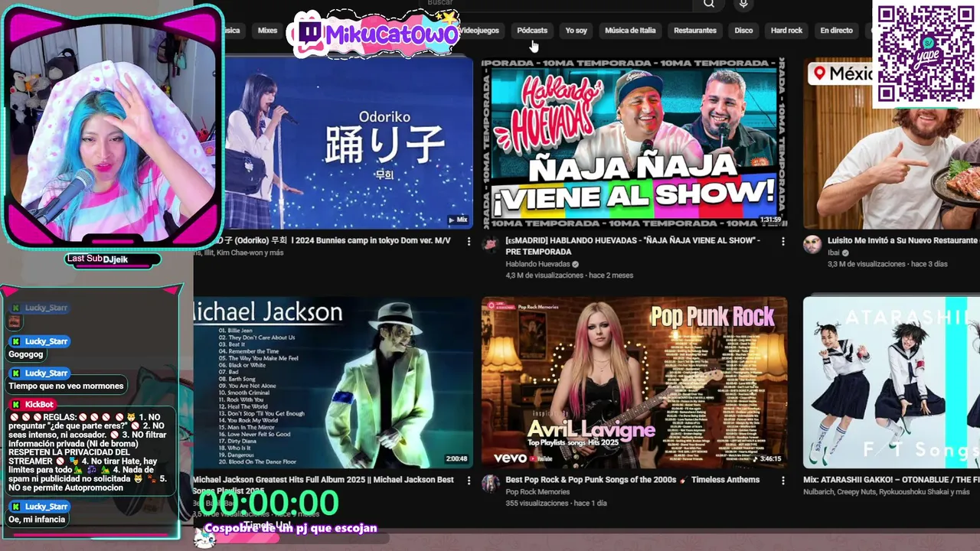Click KickBot username in chat

pyautogui.click(x=39, y=404)
